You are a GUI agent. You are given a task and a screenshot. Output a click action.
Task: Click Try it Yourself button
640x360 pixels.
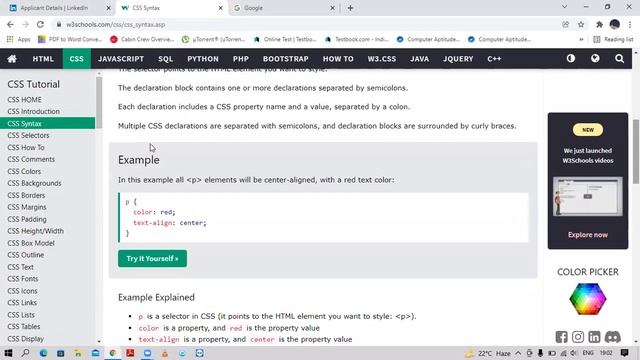click(152, 259)
